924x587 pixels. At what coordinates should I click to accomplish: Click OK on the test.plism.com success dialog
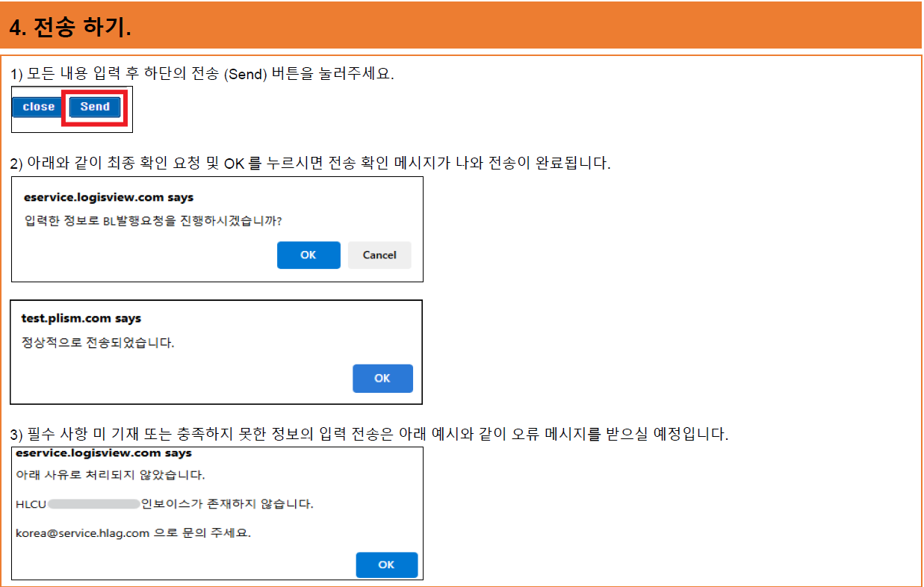(x=382, y=378)
